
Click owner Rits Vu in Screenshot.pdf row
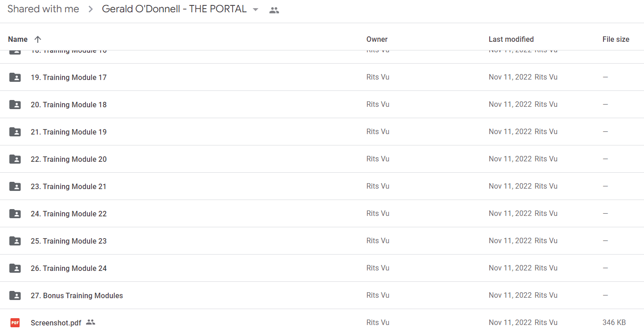pyautogui.click(x=378, y=323)
